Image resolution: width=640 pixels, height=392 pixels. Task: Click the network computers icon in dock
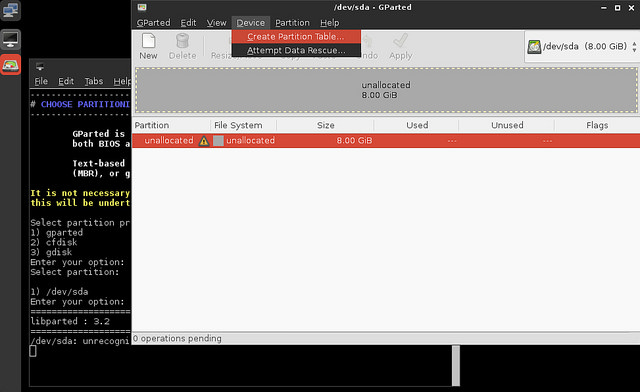[11, 11]
